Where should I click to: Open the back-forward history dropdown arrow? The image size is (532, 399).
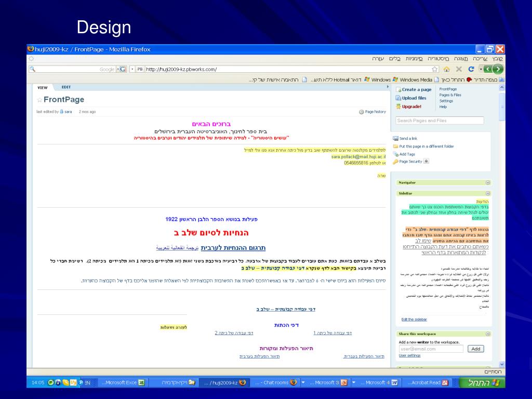pyautogui.click(x=481, y=69)
